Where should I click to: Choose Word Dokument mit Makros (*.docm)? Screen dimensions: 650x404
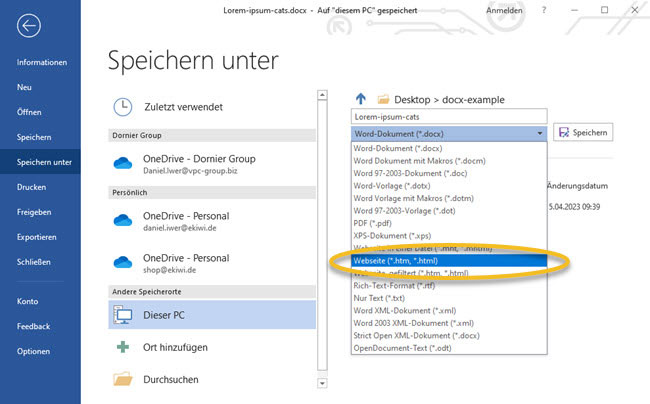pos(449,161)
